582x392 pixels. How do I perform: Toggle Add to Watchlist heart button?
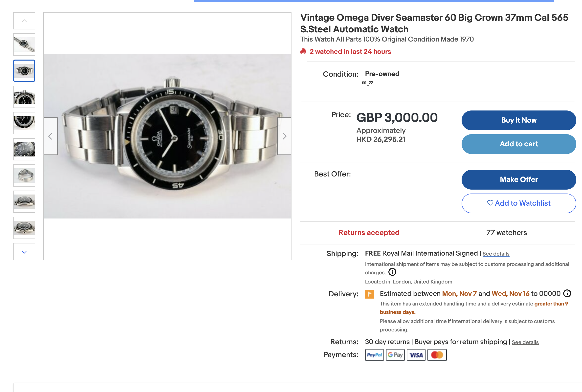pos(519,203)
